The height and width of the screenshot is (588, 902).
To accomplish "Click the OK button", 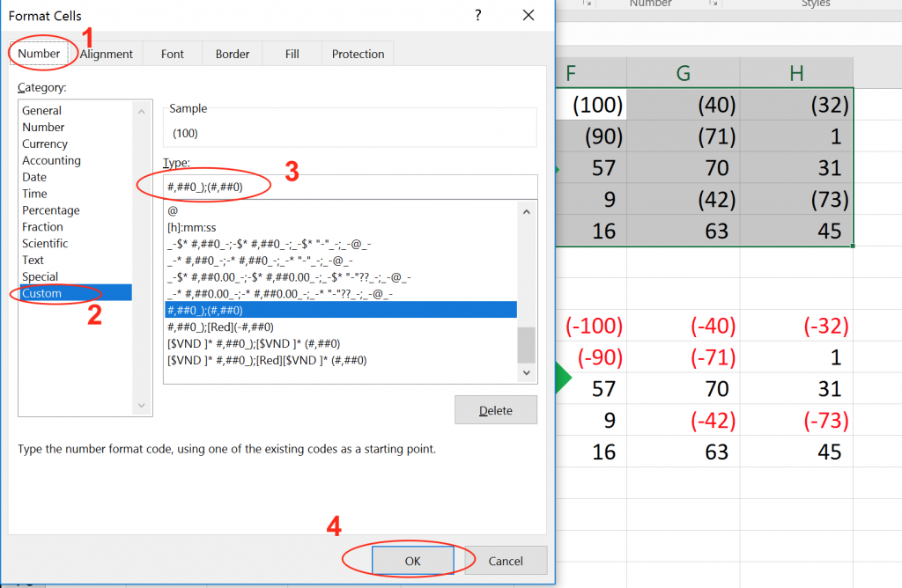I will point(414,560).
